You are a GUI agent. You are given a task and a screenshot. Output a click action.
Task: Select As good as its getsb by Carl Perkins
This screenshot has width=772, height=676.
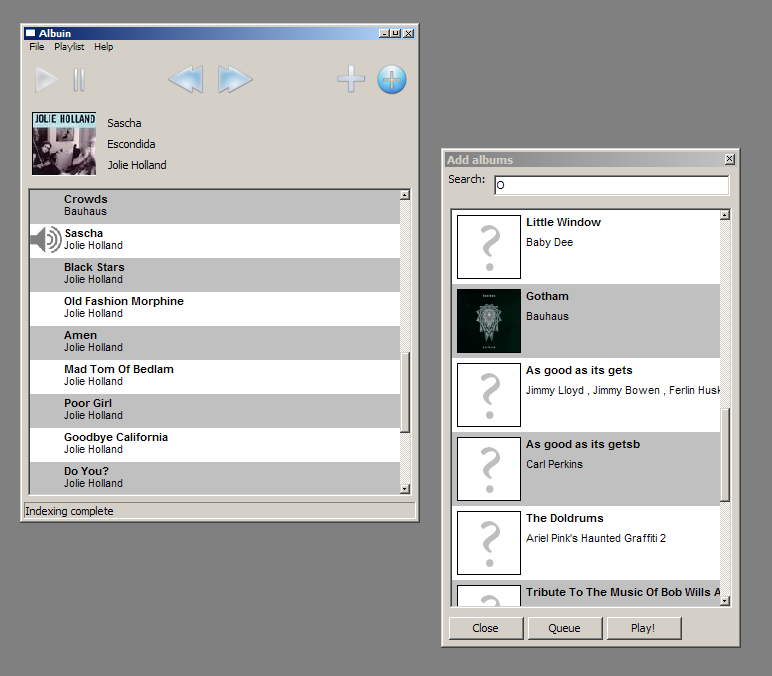(x=586, y=469)
